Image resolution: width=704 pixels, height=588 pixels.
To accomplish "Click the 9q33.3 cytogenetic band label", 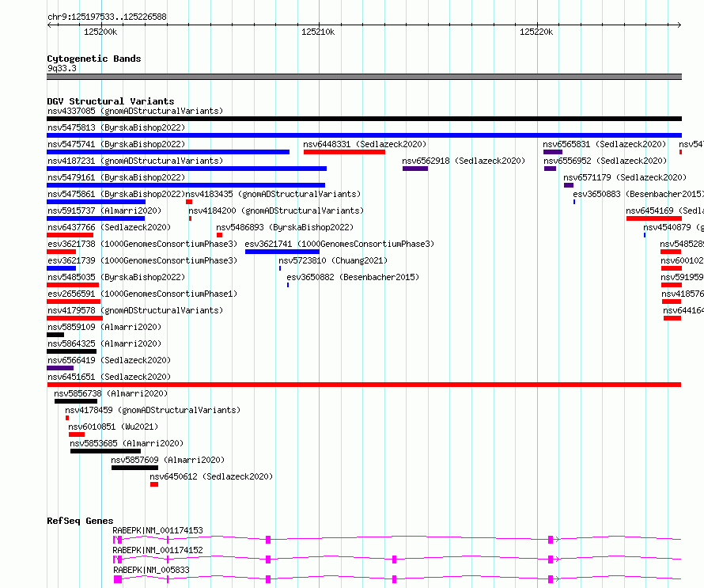I will (x=62, y=68).
